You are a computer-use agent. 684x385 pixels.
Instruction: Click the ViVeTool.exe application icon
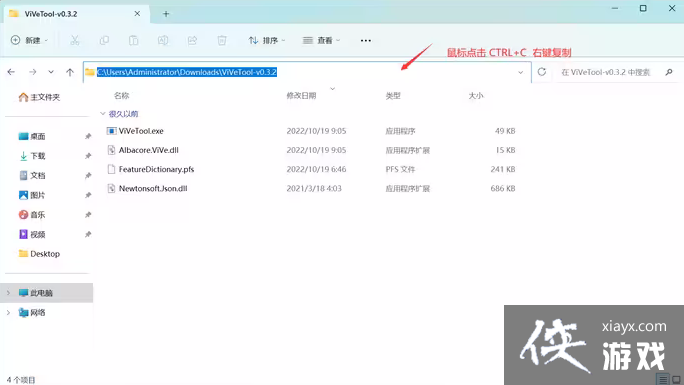click(x=111, y=131)
